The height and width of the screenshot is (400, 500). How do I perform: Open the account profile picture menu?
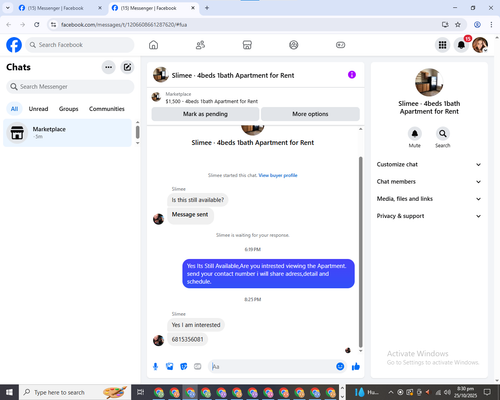pyautogui.click(x=480, y=45)
